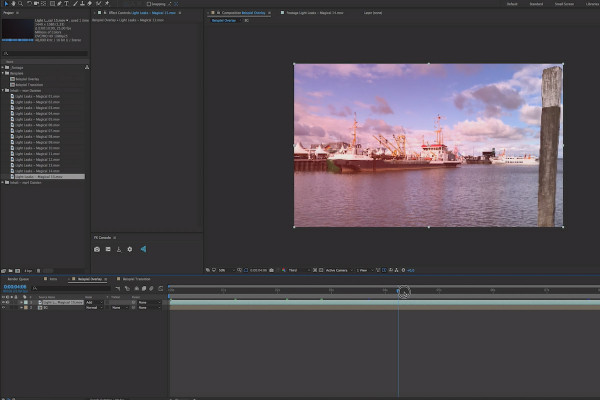The image size is (600, 400).
Task: Open the Add blending mode dropdown
Action: 94,302
